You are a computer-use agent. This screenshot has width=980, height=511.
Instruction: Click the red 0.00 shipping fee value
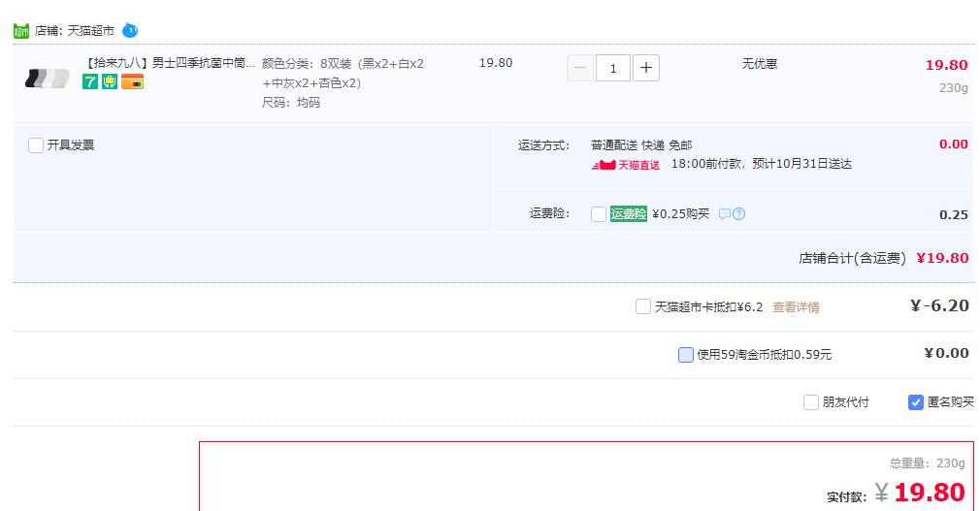point(953,144)
